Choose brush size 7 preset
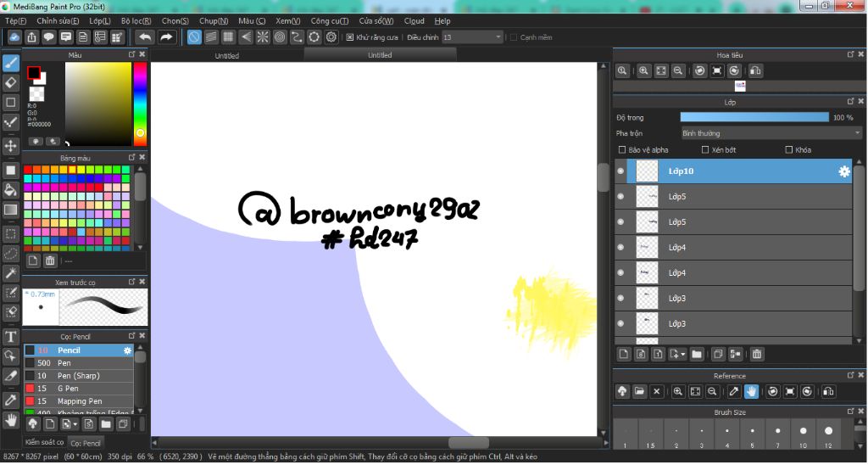This screenshot has height=465, width=868. [x=778, y=434]
